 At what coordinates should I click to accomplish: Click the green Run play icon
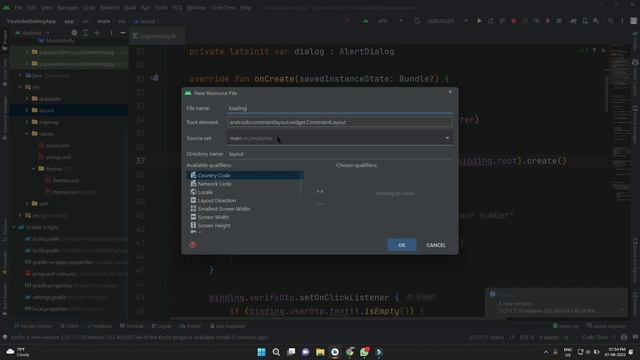479,21
